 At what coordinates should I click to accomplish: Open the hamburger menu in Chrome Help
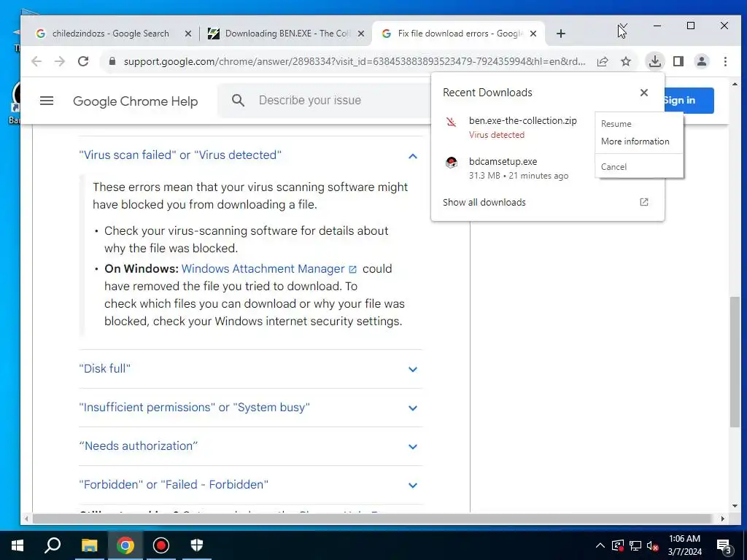tap(47, 101)
